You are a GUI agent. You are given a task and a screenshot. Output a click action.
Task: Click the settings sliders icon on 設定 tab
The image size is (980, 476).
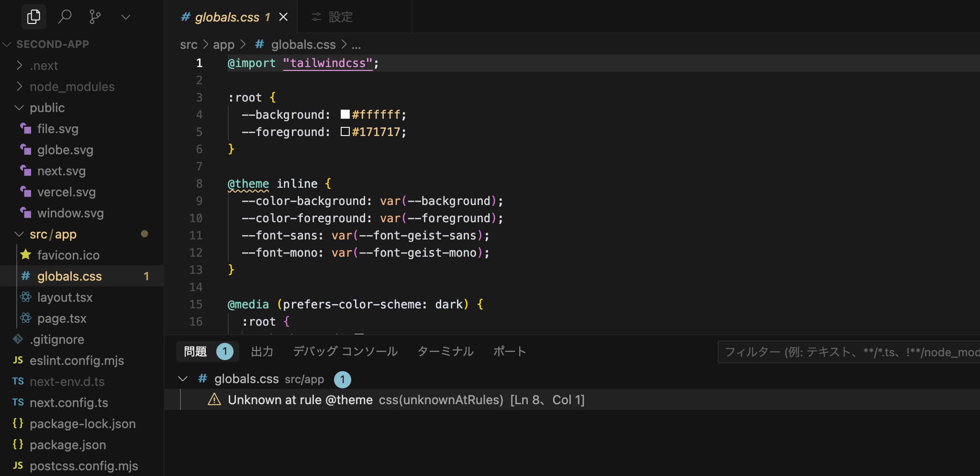[x=316, y=17]
